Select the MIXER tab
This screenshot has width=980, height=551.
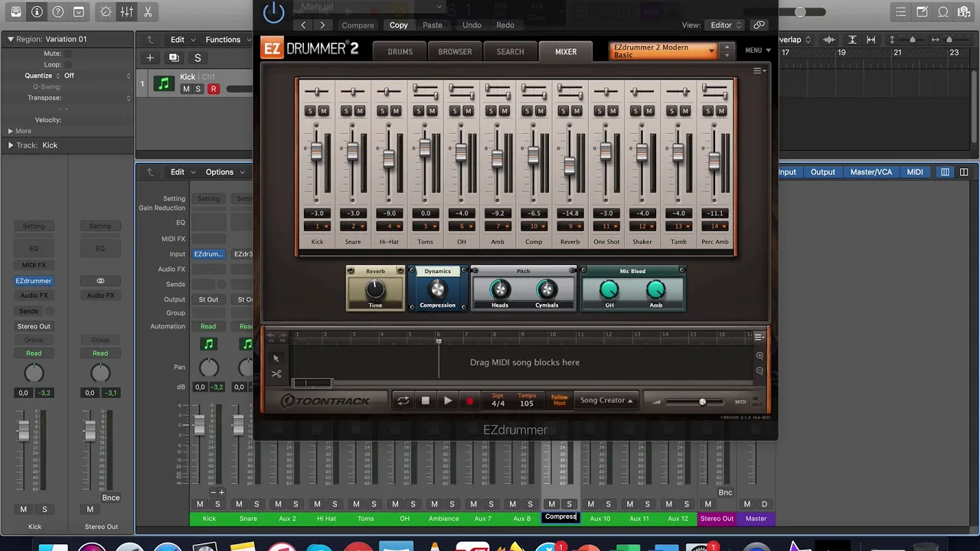(x=566, y=51)
